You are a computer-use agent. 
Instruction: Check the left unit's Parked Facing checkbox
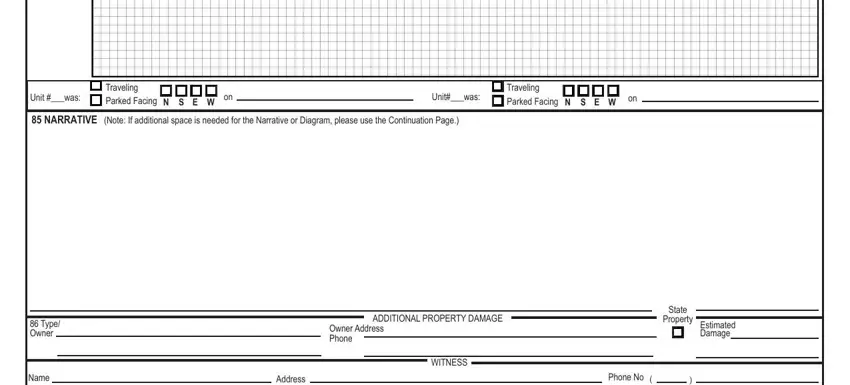pos(96,100)
